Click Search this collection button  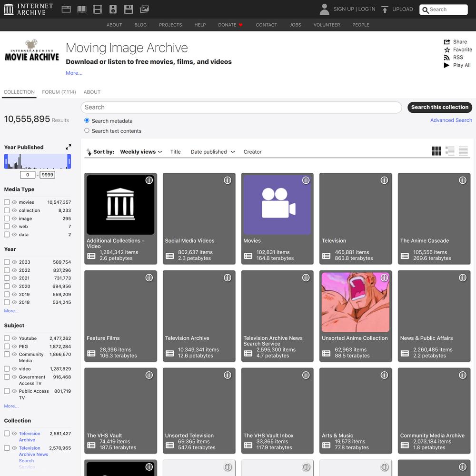pyautogui.click(x=440, y=107)
